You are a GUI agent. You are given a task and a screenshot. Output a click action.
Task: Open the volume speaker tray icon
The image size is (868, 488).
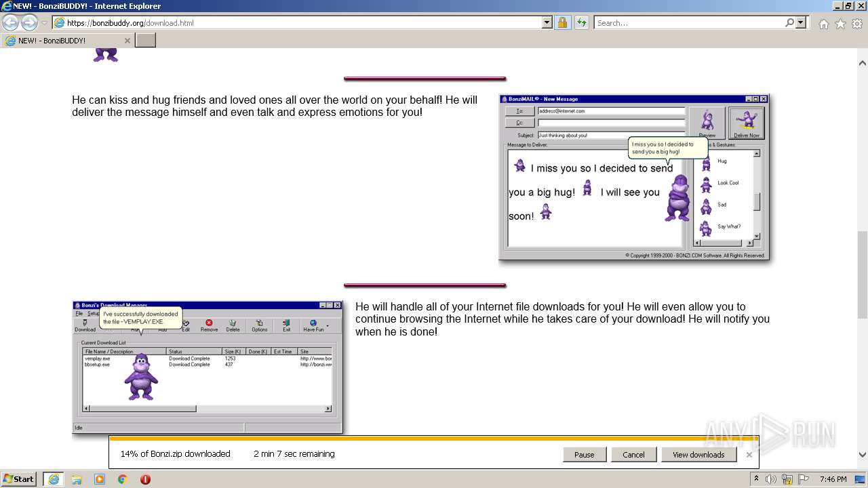771,479
